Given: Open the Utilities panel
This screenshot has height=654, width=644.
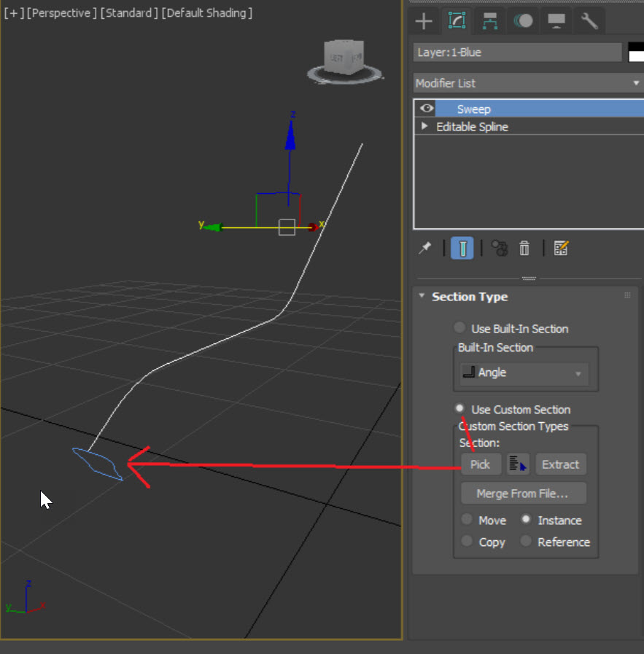Looking at the screenshot, I should click(x=589, y=21).
